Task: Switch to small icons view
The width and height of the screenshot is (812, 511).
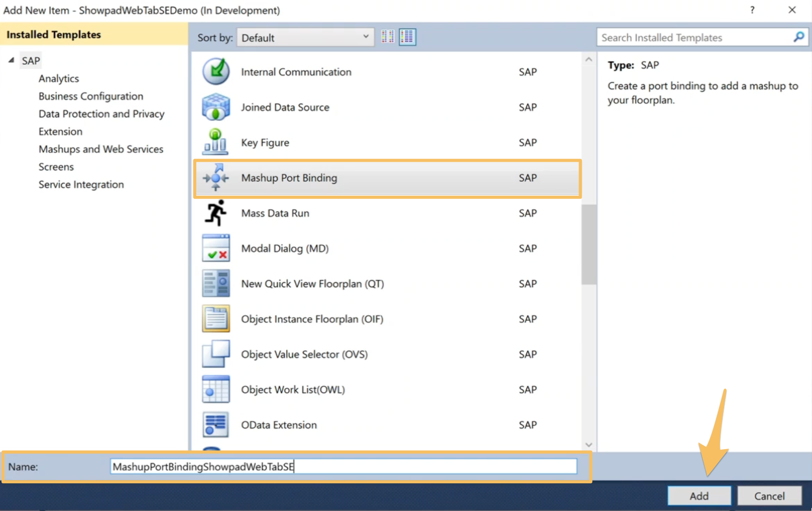Action: click(388, 37)
